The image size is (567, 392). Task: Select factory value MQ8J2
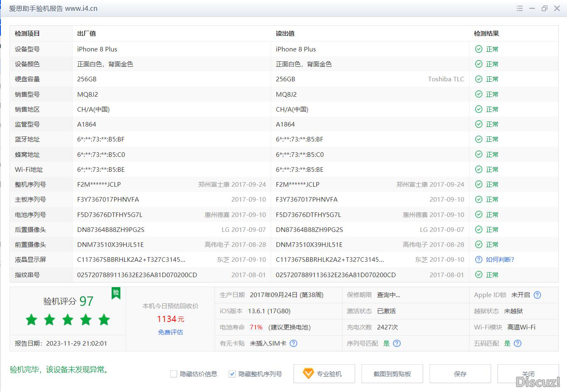(x=88, y=94)
